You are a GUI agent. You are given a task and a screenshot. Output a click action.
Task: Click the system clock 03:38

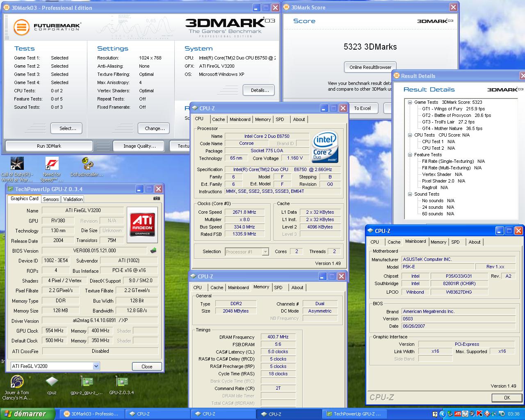[513, 414]
